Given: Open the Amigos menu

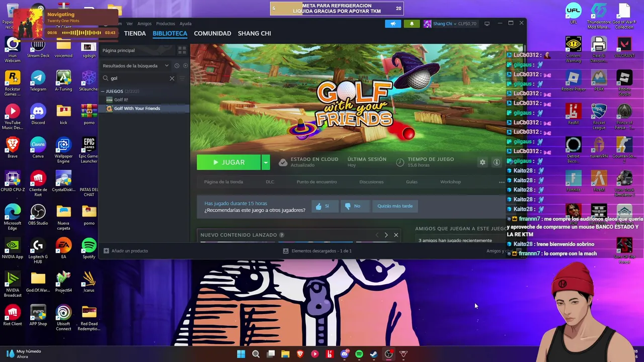Looking at the screenshot, I should [144, 24].
